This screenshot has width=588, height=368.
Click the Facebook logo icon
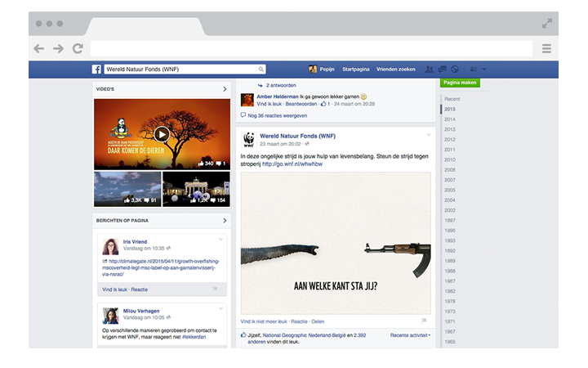[96, 69]
